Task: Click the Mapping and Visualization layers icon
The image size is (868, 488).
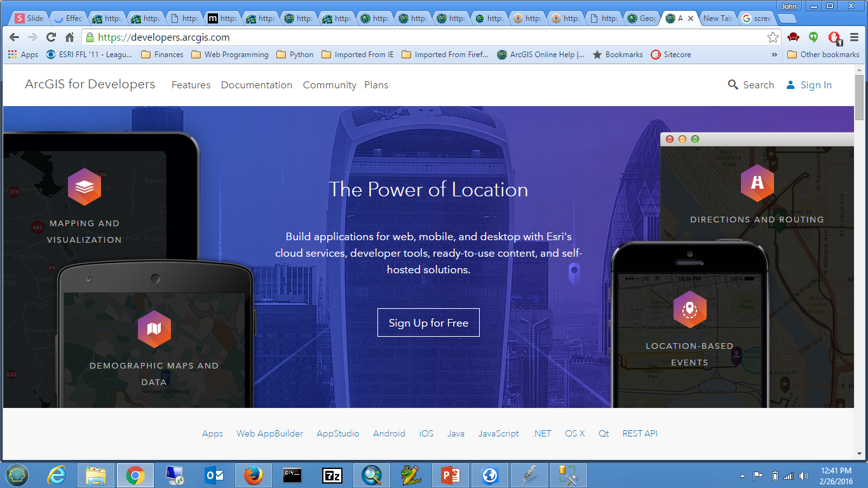Action: [x=85, y=187]
